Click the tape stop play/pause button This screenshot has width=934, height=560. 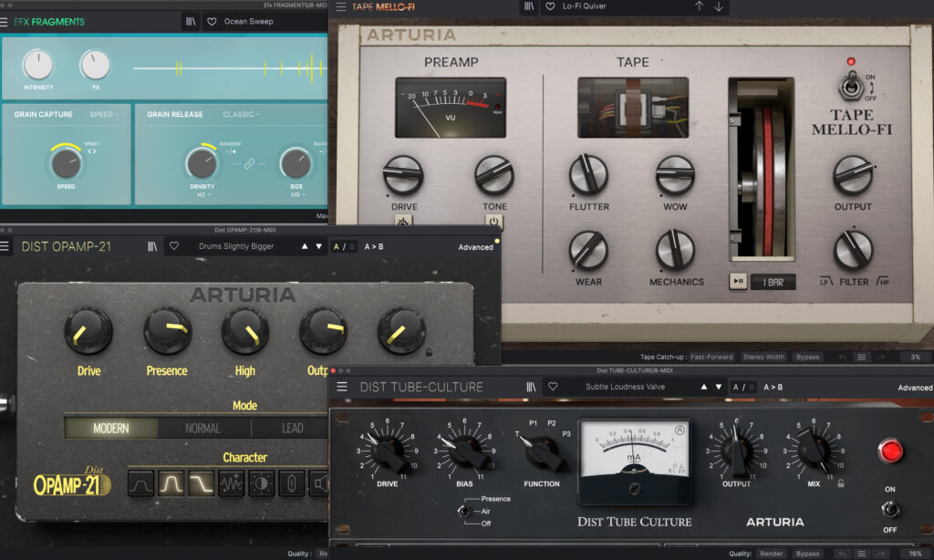[x=739, y=282]
